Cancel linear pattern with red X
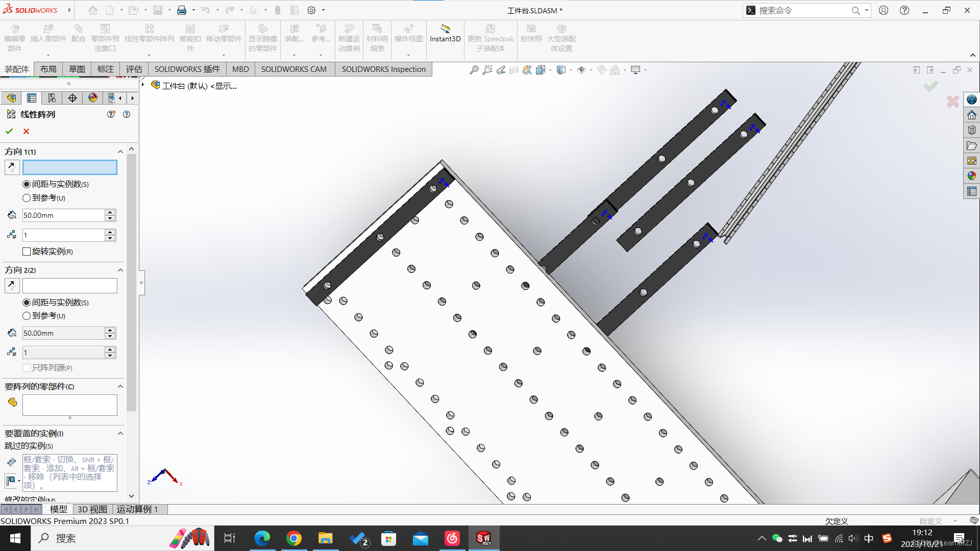The width and height of the screenshot is (980, 551). [x=27, y=131]
